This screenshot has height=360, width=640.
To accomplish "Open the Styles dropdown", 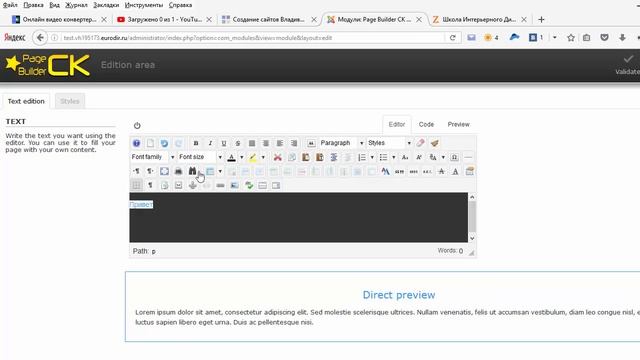I will [x=389, y=143].
